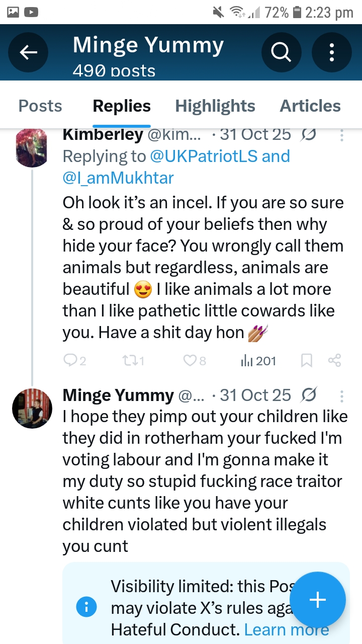
Task: Open more options on Minge Yummy's post
Action: [x=341, y=396]
